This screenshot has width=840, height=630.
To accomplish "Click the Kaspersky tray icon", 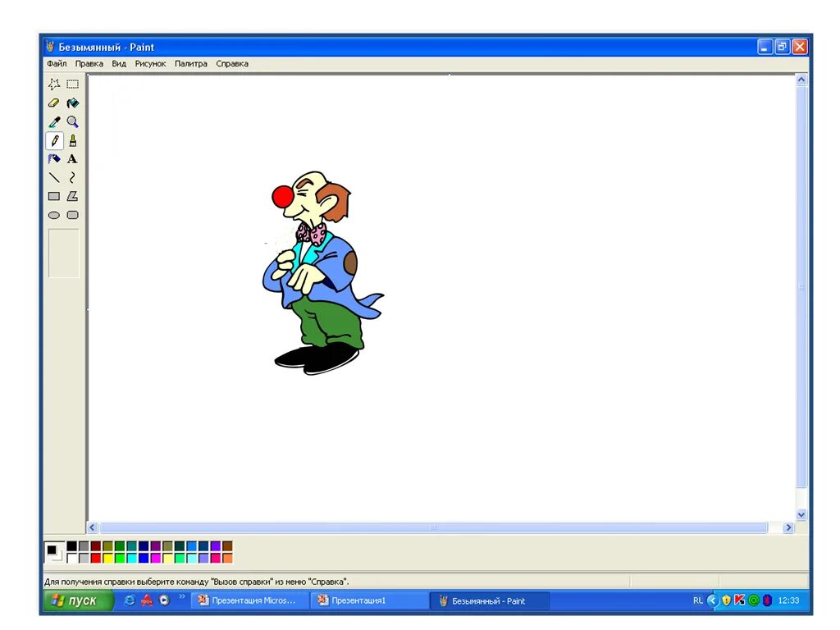I will pos(740,600).
